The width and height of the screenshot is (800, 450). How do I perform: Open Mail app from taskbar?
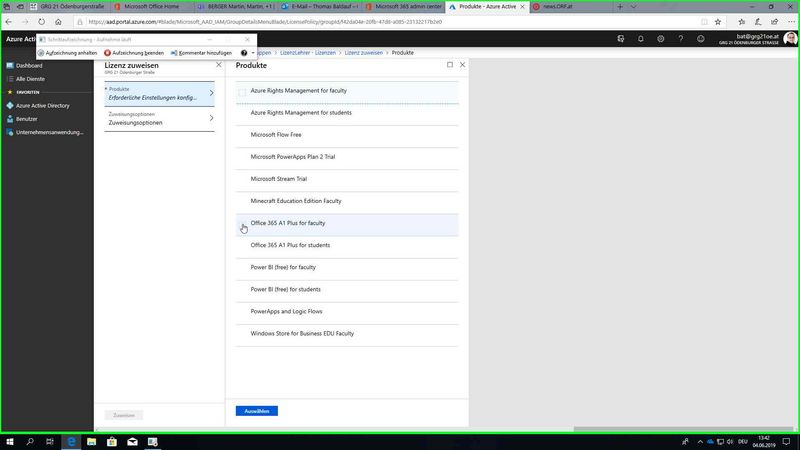[132, 442]
